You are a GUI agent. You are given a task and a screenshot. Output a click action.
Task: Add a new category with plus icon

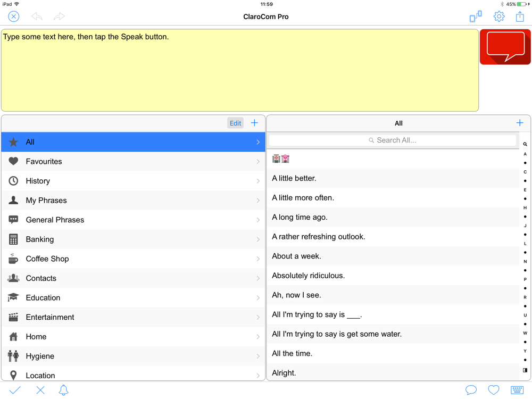click(254, 123)
